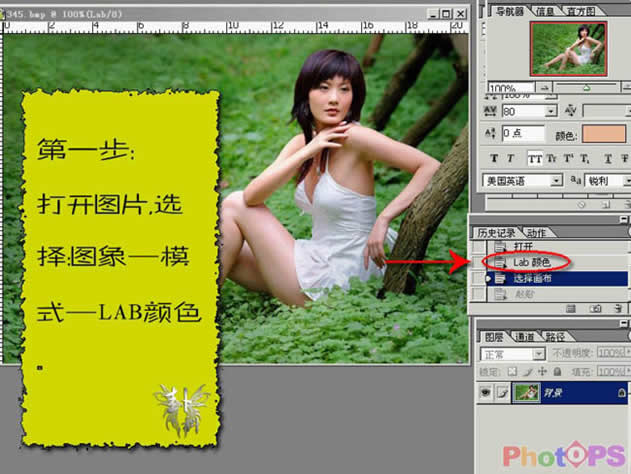631x474 pixels.
Task: Click the navigator preview thumbnail
Action: [x=569, y=49]
